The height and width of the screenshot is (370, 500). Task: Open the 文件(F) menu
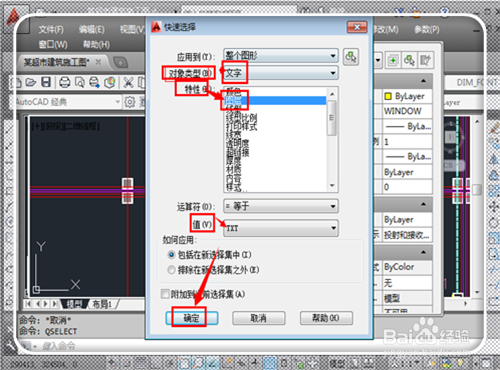(51, 30)
